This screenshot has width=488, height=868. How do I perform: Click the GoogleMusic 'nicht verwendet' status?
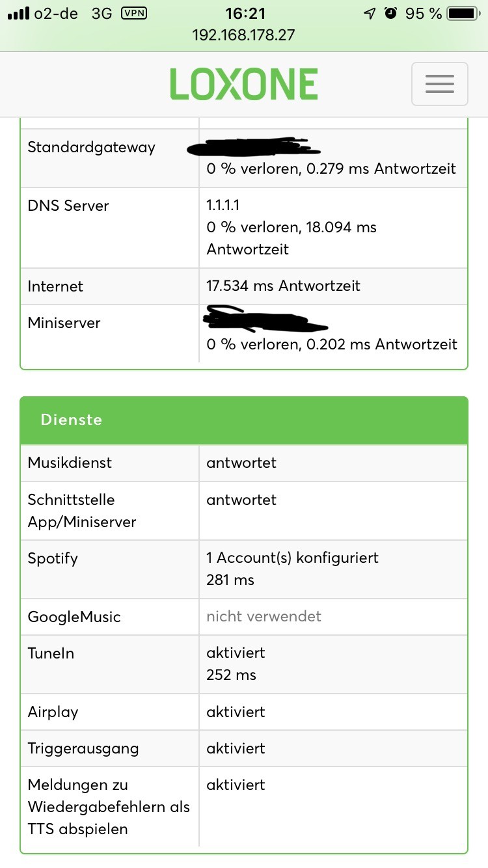point(264,616)
